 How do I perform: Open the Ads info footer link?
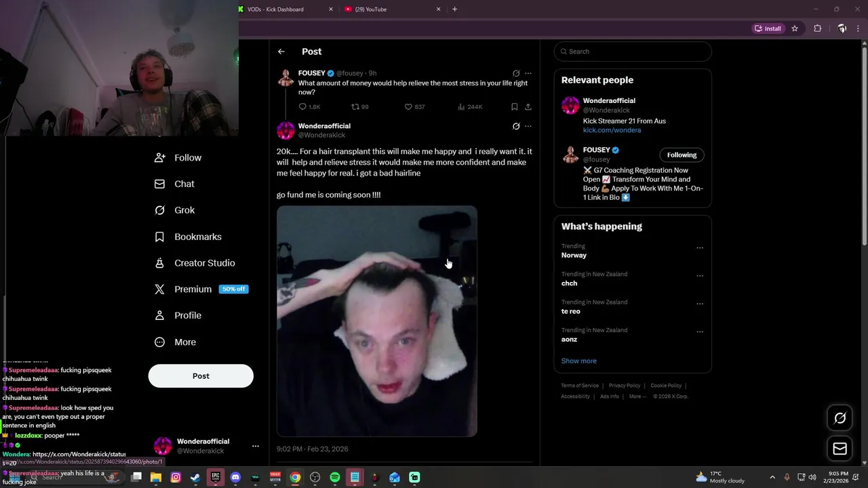click(610, 396)
